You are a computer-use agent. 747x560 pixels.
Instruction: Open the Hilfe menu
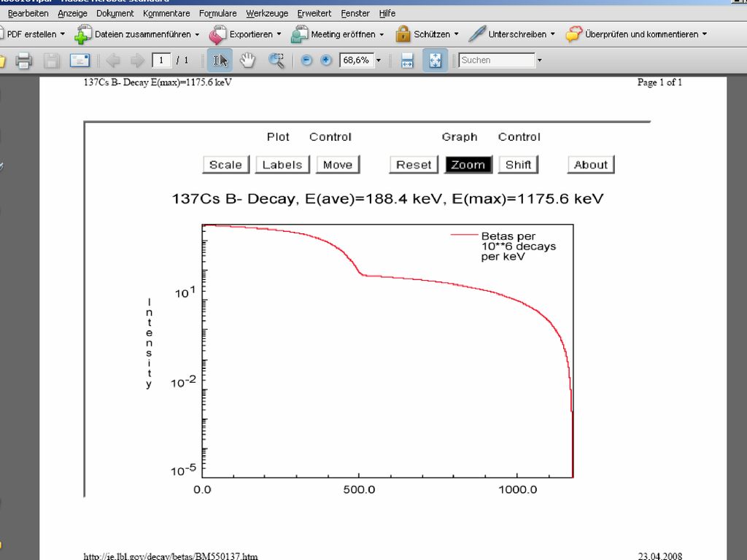click(387, 13)
